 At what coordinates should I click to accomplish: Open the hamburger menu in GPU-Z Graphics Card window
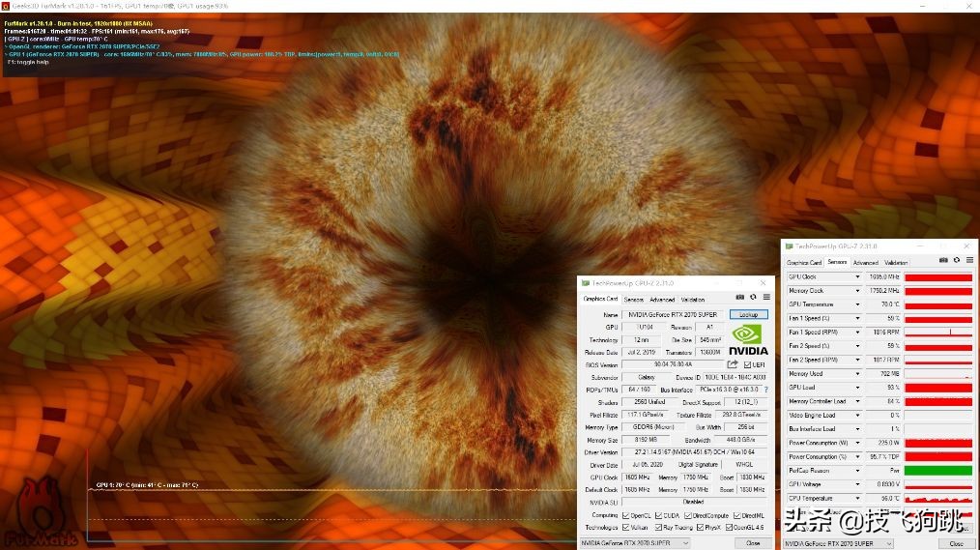(766, 298)
